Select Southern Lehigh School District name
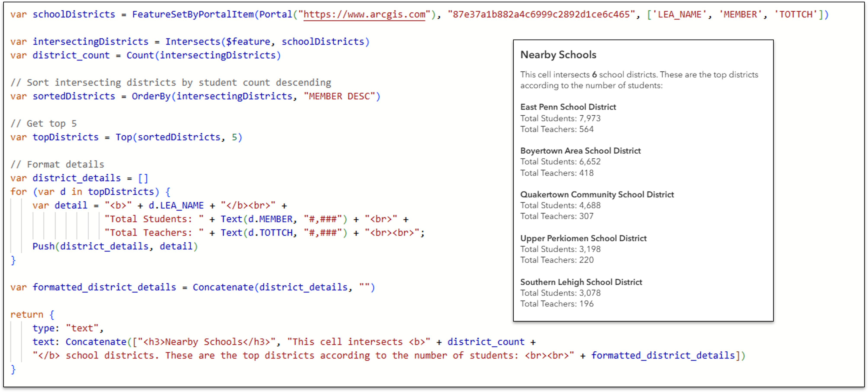This screenshot has height=392, width=868. click(581, 282)
